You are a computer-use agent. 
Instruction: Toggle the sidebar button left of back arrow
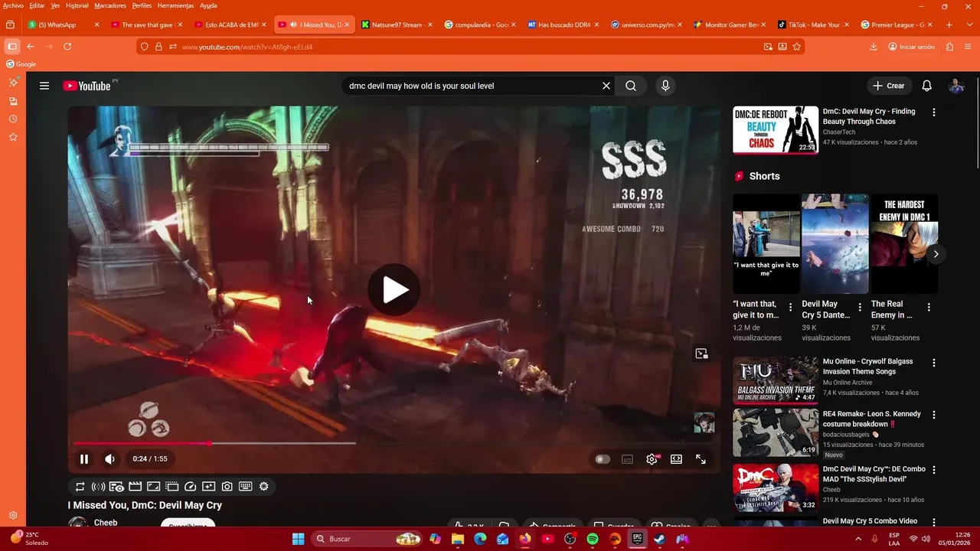coord(11,47)
